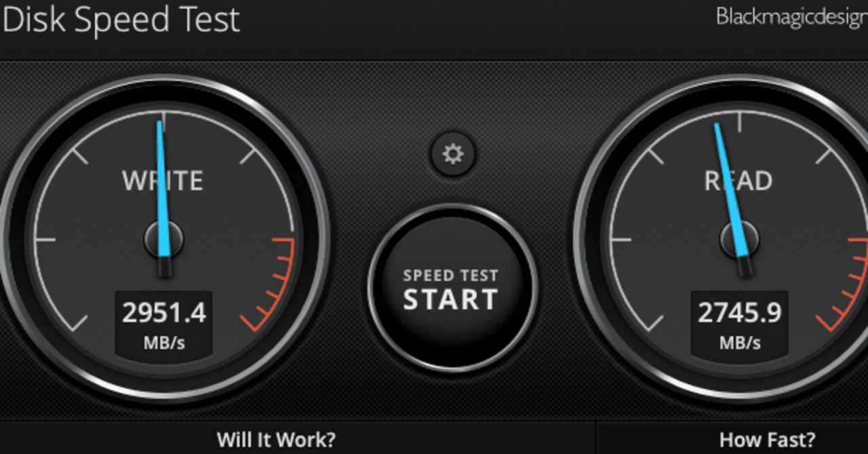Open the Will It Work? panel
Viewport: 868px width, 454px height.
[x=276, y=439]
